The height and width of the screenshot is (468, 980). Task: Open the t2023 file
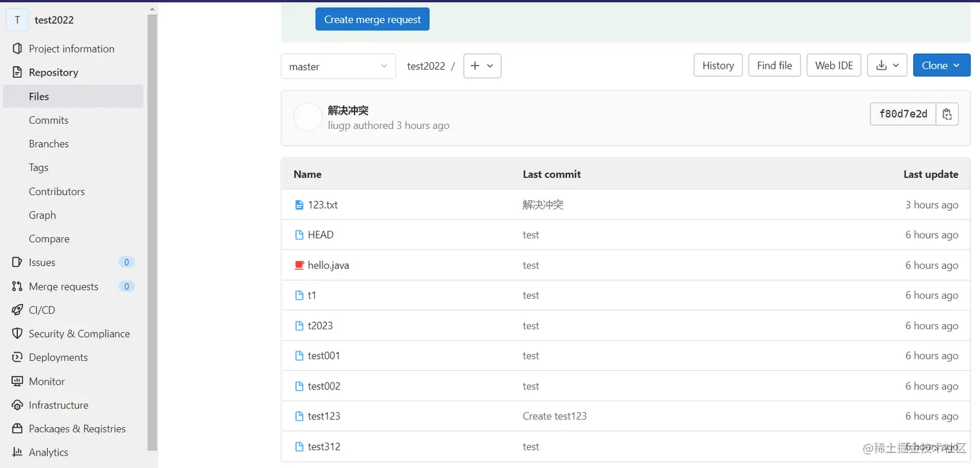point(320,325)
